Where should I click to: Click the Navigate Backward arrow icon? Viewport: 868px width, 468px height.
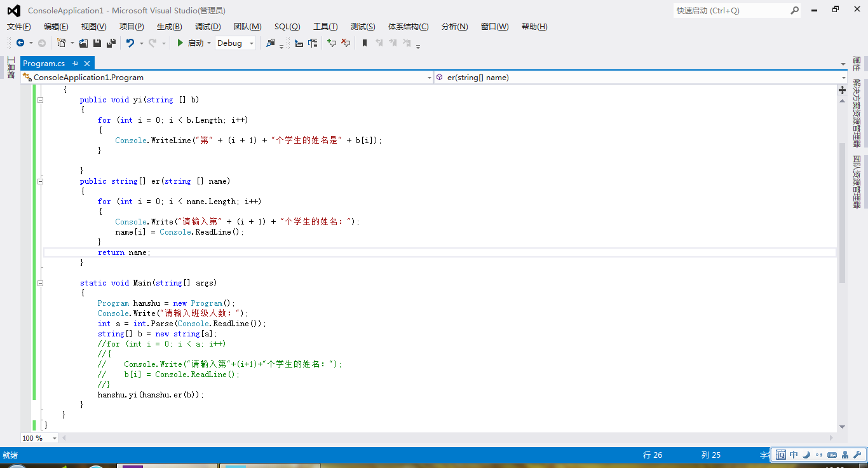click(20, 43)
